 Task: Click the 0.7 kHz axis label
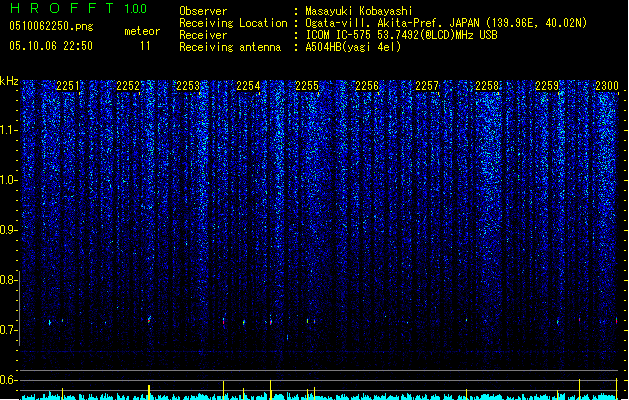tap(8, 330)
